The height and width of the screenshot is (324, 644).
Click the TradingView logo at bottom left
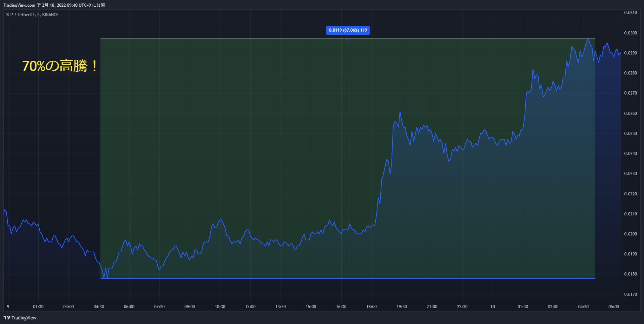(20, 318)
